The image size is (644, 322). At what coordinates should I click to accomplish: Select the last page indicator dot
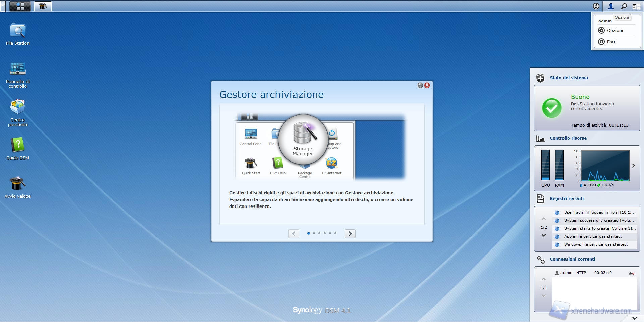pyautogui.click(x=335, y=233)
